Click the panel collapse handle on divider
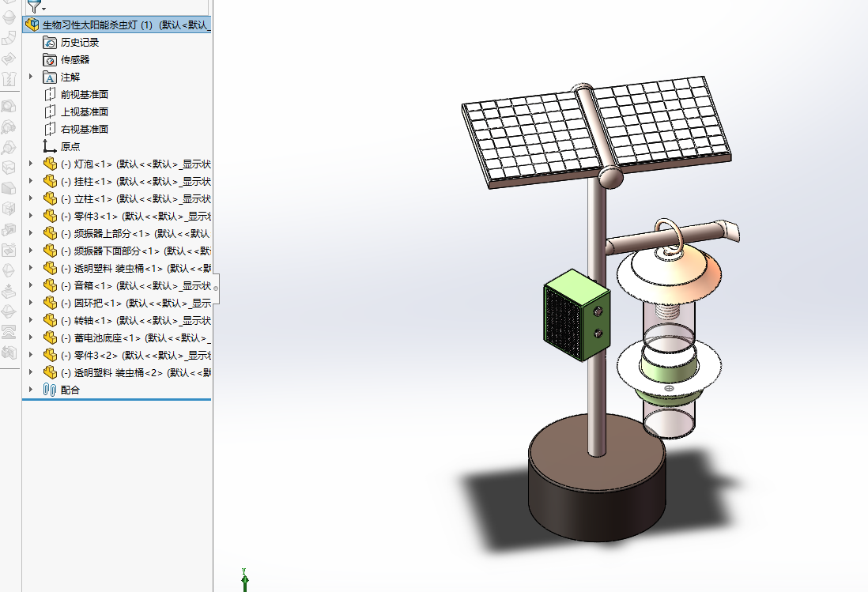 pyautogui.click(x=216, y=288)
